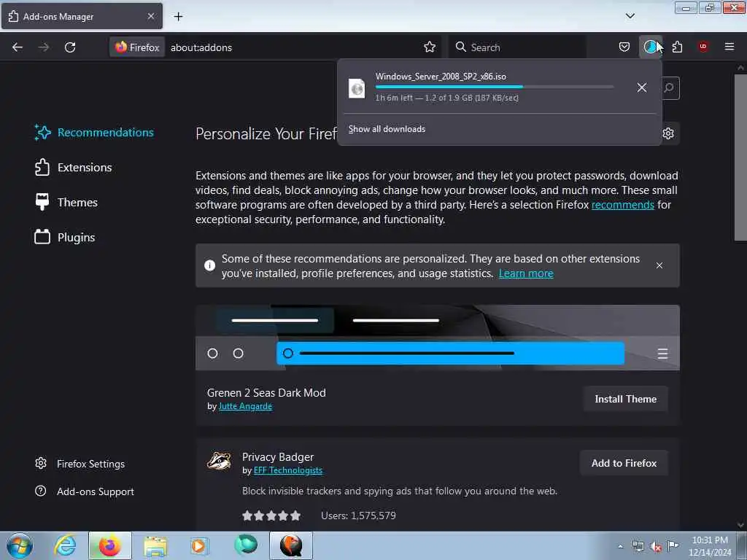Launch Internet Explorer from the taskbar

(65, 545)
